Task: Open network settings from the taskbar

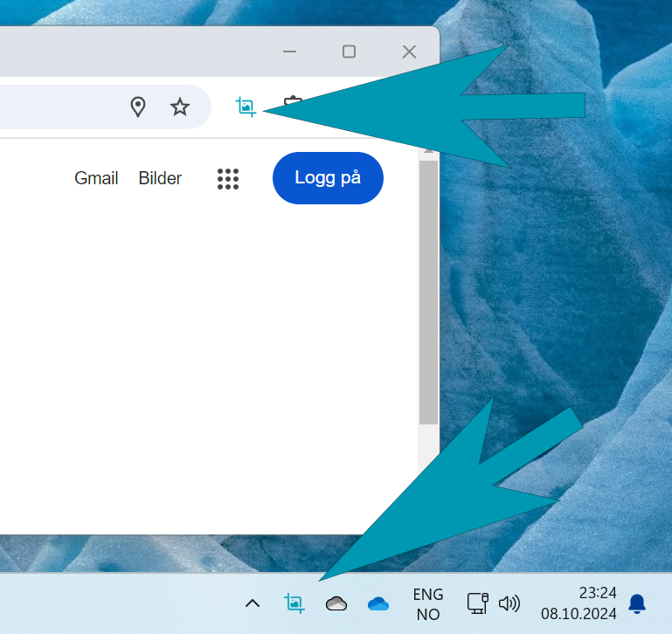Action: pyautogui.click(x=476, y=603)
